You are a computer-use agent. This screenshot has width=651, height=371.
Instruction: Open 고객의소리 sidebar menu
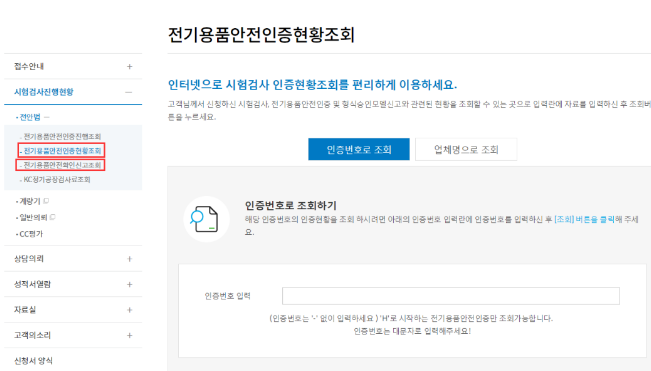point(32,335)
